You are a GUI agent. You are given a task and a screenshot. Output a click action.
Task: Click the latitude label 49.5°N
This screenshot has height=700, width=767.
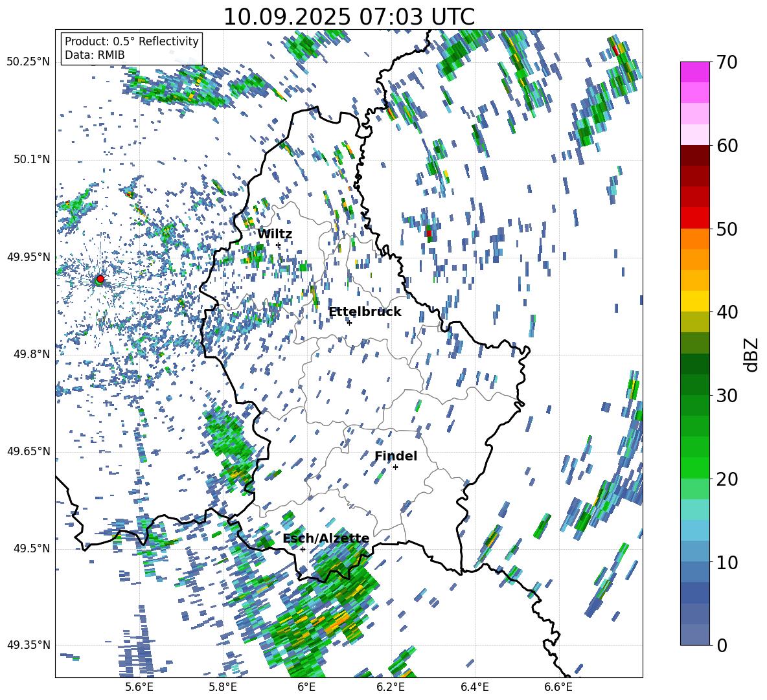[31, 548]
